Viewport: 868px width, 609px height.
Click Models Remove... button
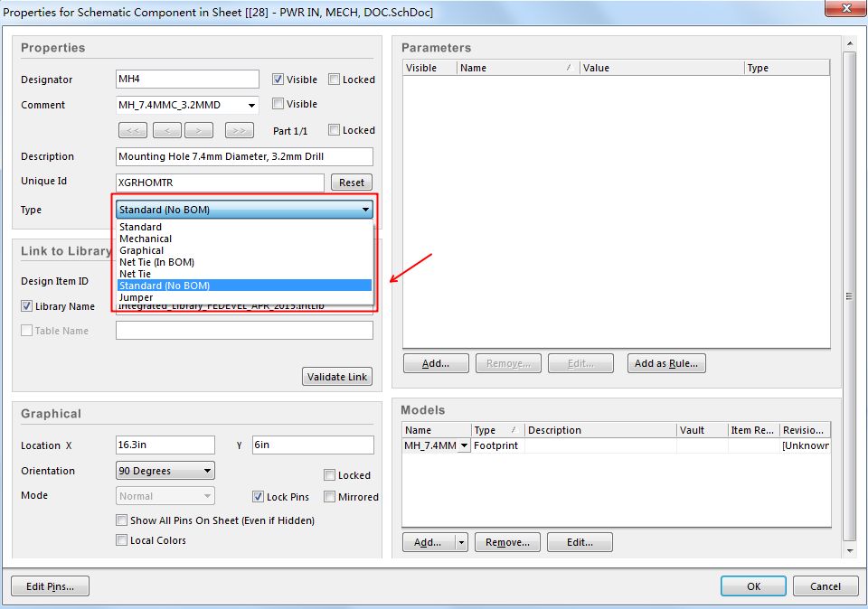[507, 543]
